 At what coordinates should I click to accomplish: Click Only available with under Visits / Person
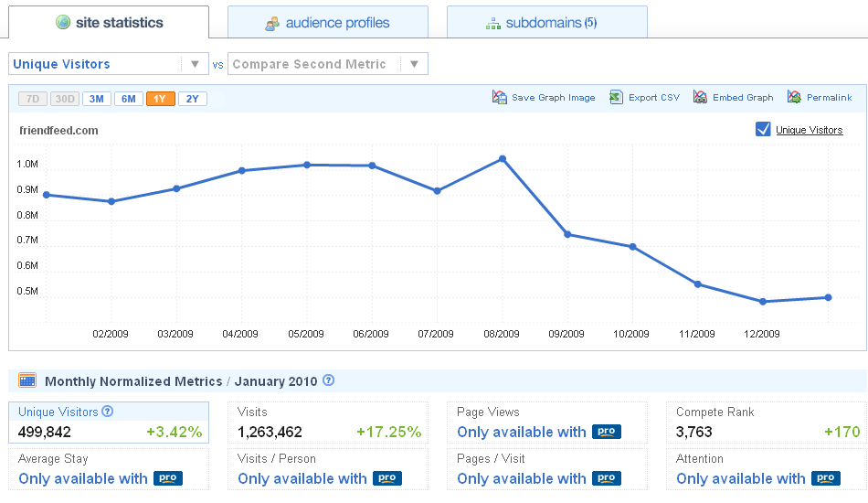[302, 478]
